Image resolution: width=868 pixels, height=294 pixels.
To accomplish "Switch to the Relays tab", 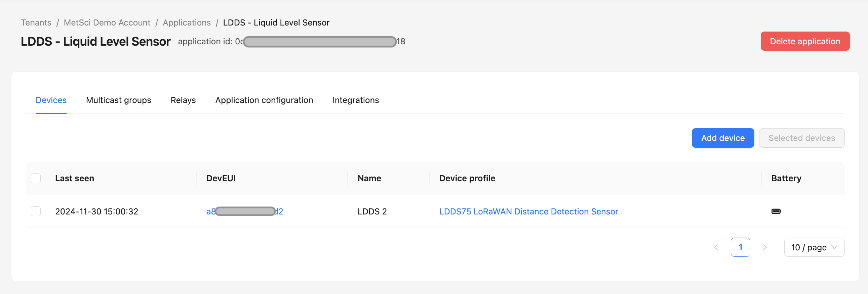I will tap(183, 100).
